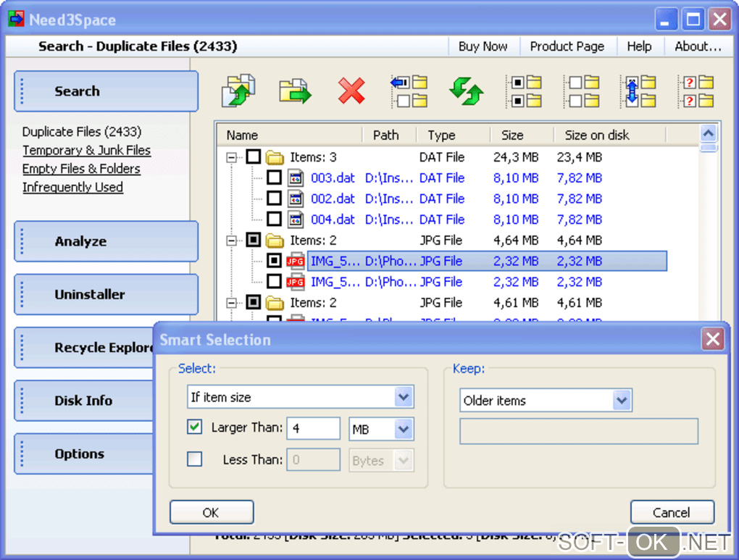Check the box next to 002.dat

pos(275,198)
